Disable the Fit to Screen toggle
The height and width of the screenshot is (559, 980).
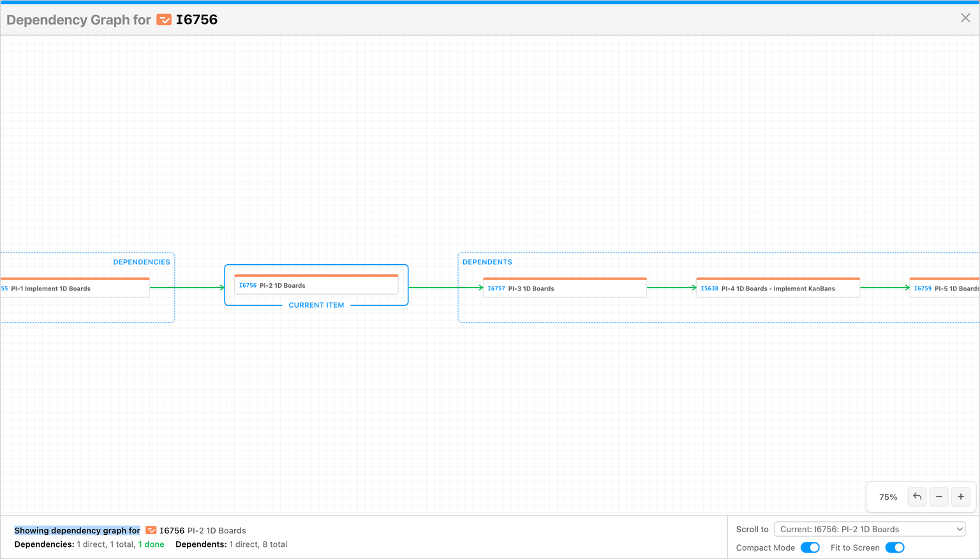895,548
